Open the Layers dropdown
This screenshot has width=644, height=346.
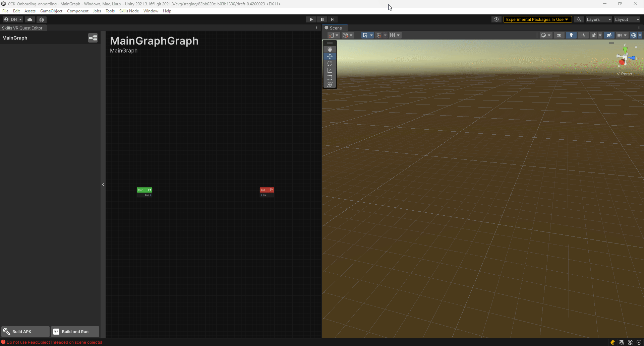[x=599, y=19]
